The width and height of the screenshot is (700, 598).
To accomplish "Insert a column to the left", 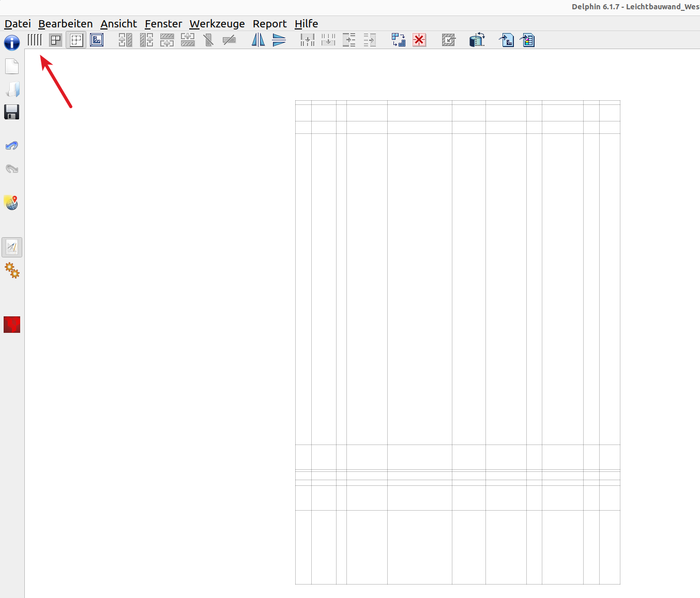I will 125,40.
